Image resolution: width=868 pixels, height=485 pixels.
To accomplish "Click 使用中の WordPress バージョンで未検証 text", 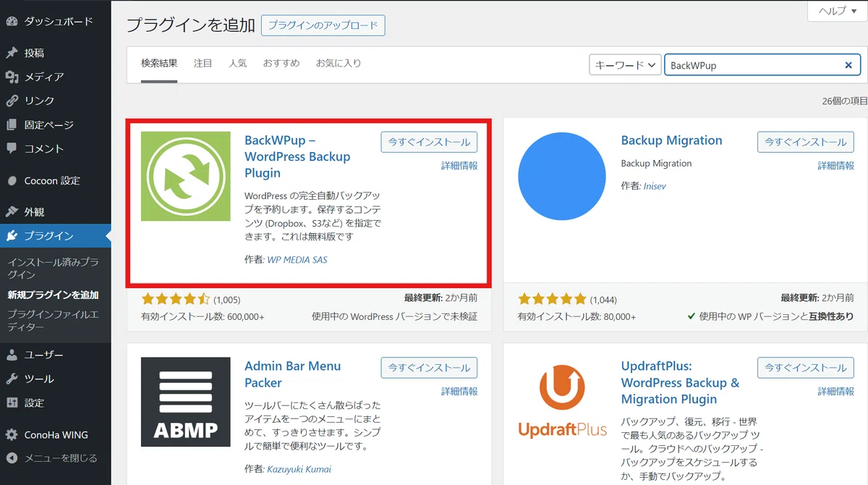I will [394, 317].
